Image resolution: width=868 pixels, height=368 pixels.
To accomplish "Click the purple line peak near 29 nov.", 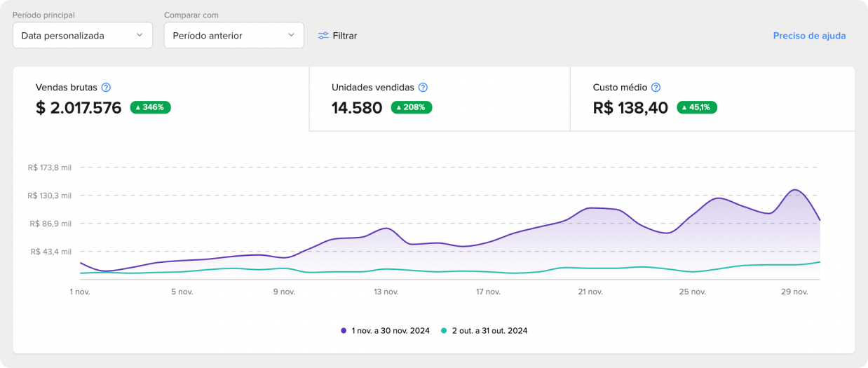I will tap(795, 189).
